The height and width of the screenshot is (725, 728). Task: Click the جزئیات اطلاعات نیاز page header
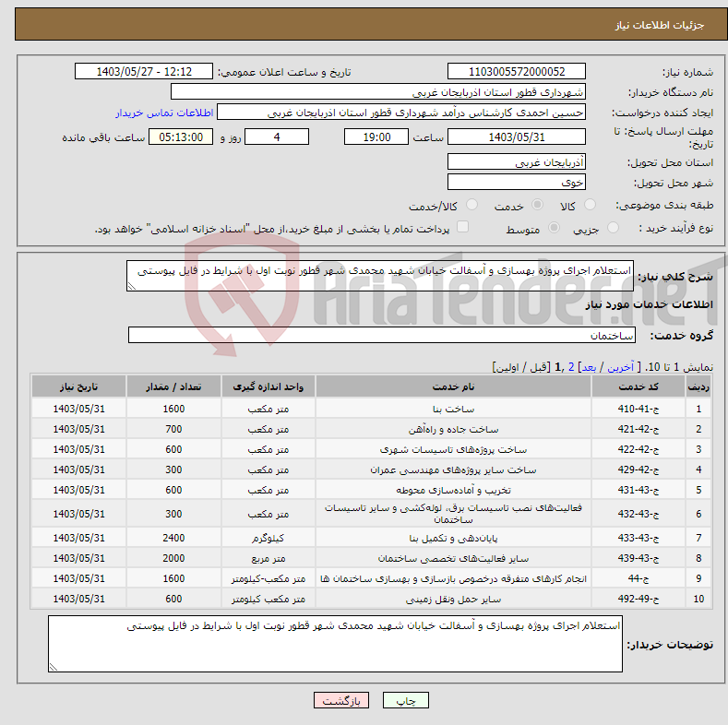pos(660,25)
